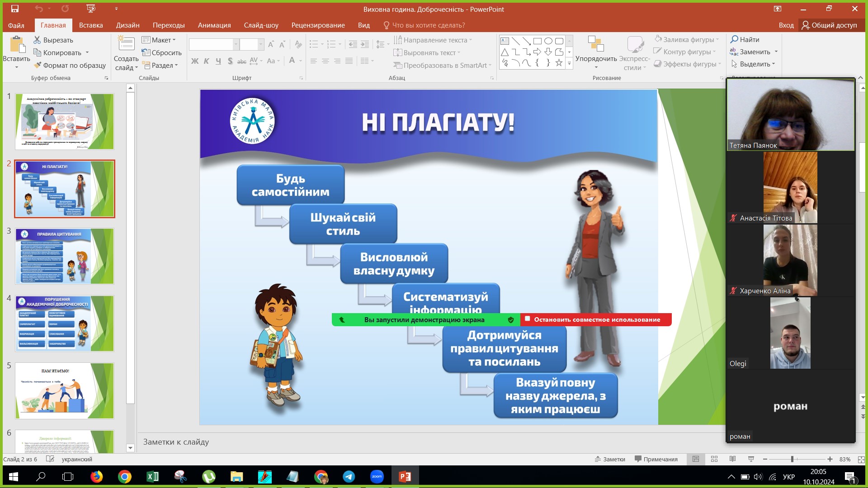Switch to the Дизайн tab
The height and width of the screenshot is (488, 868).
(x=127, y=25)
